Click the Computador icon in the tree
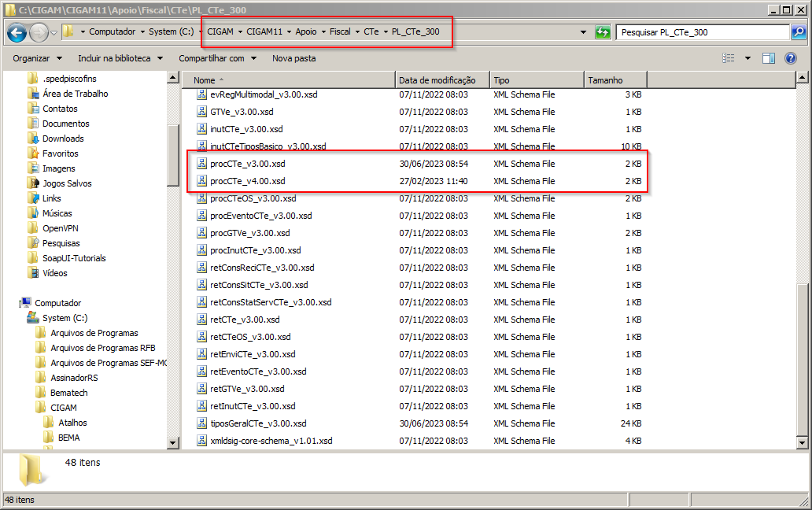The width and height of the screenshot is (812, 510). click(x=25, y=303)
